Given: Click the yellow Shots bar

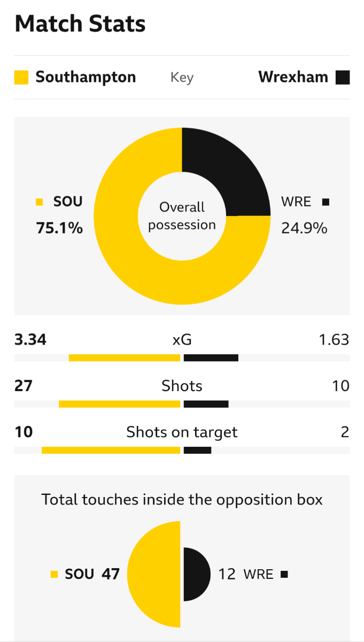Looking at the screenshot, I should click(x=120, y=404).
